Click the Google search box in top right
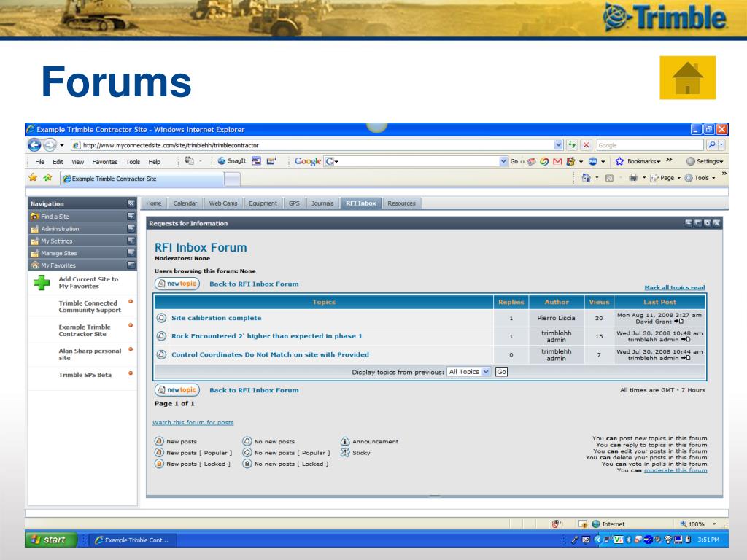 coord(650,145)
